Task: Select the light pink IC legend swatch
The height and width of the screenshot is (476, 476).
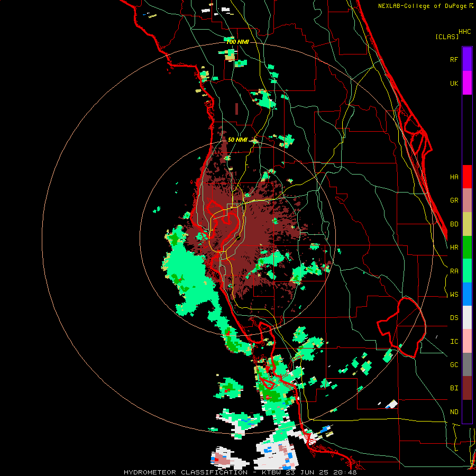Action: (x=467, y=341)
